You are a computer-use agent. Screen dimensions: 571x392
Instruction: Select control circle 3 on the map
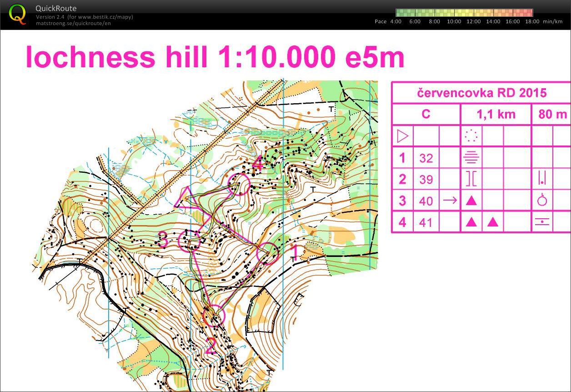190,241
